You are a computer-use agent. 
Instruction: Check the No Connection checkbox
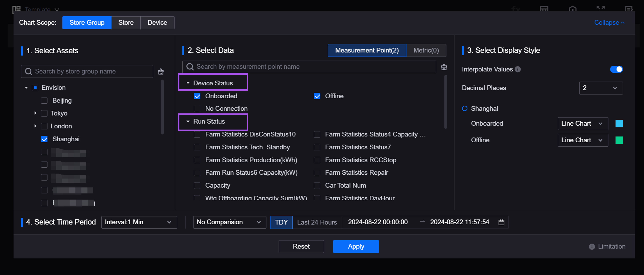(x=197, y=109)
